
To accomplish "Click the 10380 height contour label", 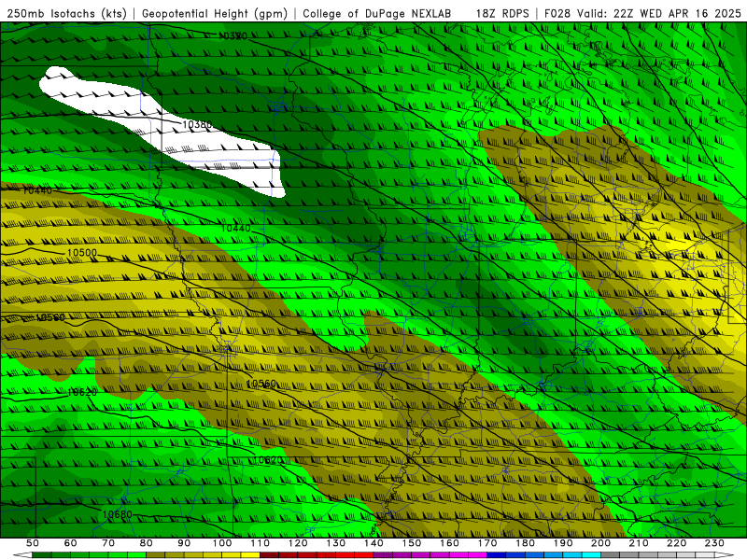I will tap(197, 125).
